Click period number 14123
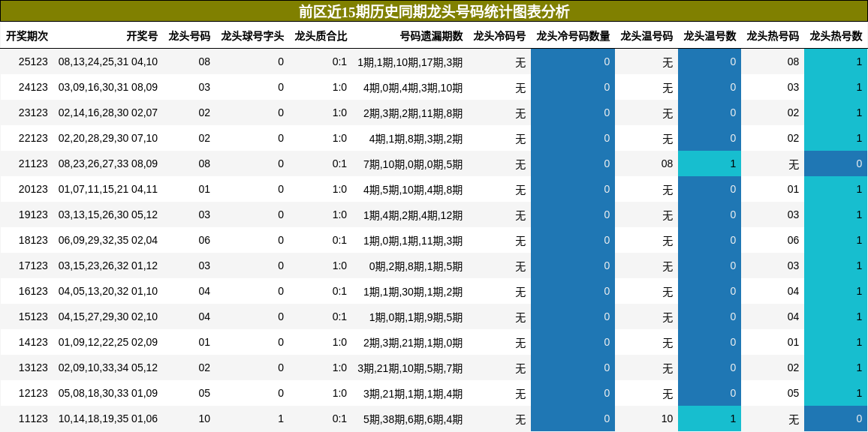 point(33,342)
